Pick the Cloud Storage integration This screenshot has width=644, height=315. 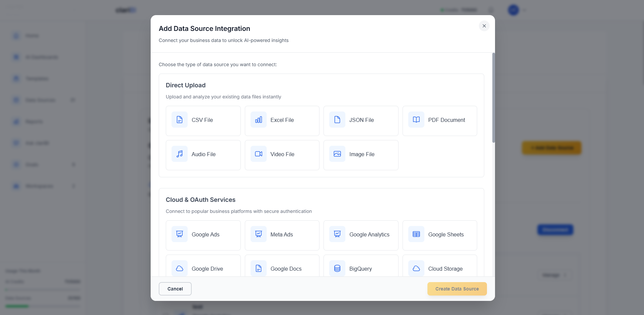(x=440, y=268)
